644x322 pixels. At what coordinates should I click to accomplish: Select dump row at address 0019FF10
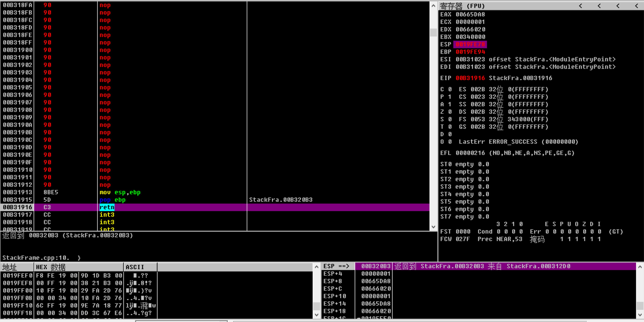pyautogui.click(x=79, y=306)
